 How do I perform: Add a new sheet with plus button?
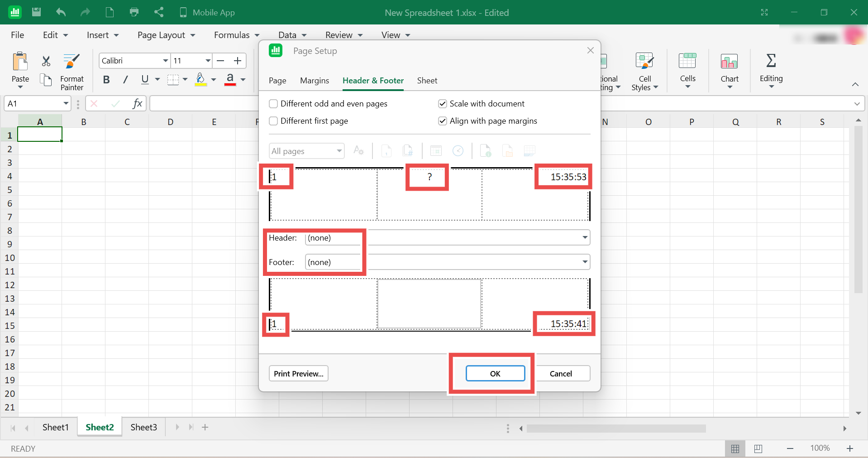click(205, 428)
